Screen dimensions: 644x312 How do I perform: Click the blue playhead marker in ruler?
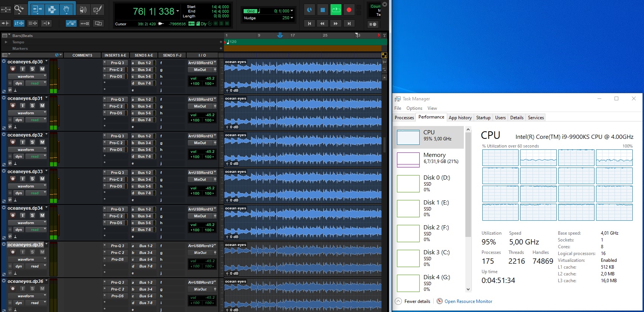[280, 35]
